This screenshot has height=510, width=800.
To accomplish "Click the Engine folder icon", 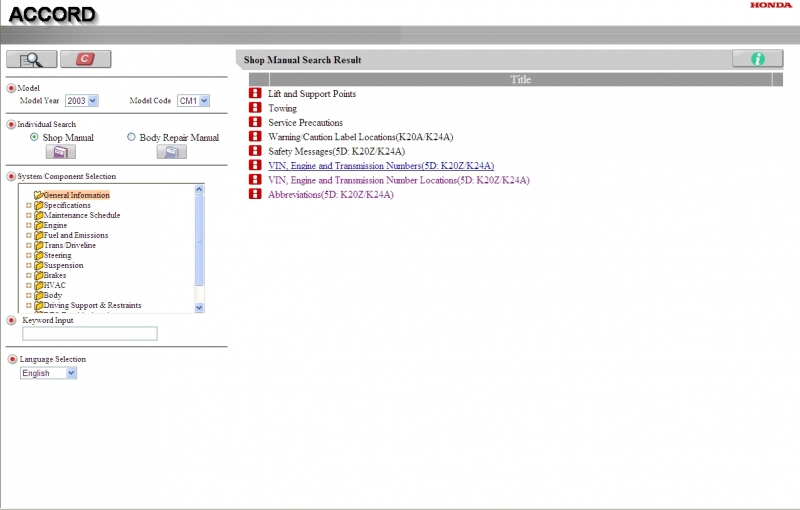I will 38,225.
